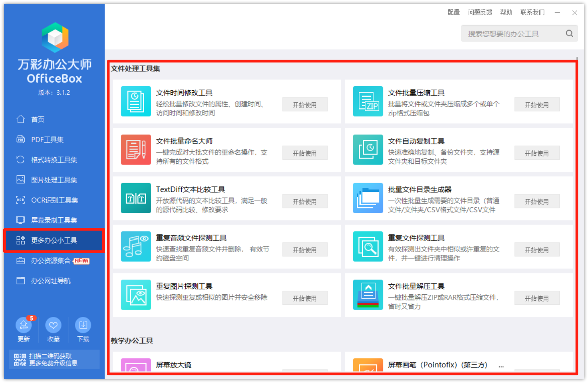Click 开始使用 for 批量文件目录生成器

pyautogui.click(x=537, y=202)
